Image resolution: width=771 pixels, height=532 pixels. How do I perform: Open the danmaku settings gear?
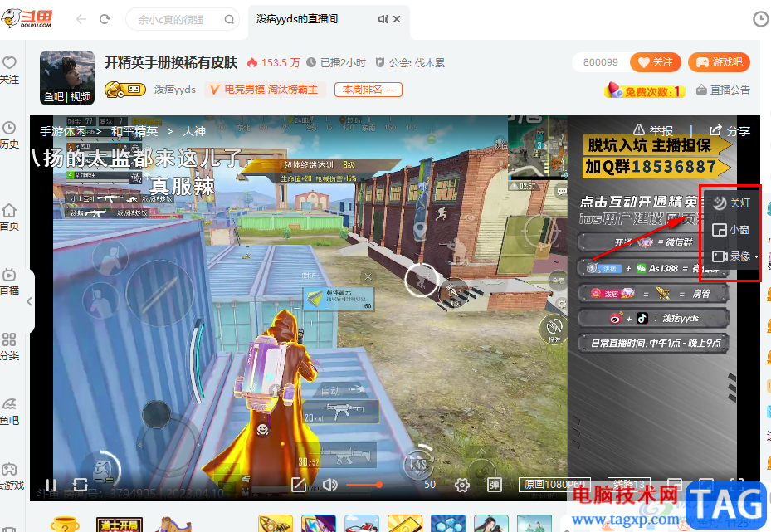click(x=461, y=486)
